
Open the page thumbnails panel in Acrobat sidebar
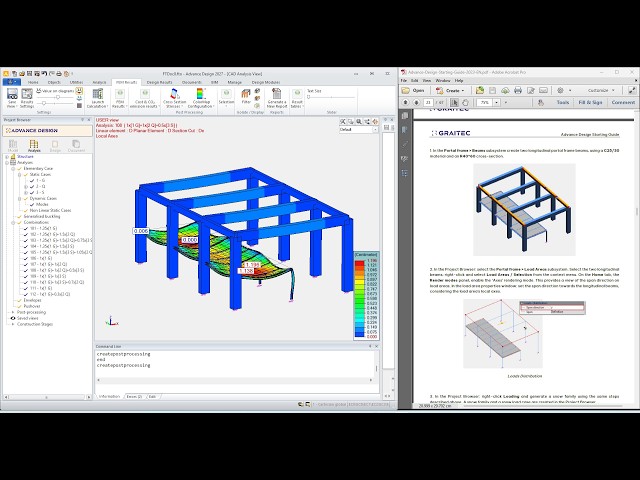click(405, 116)
